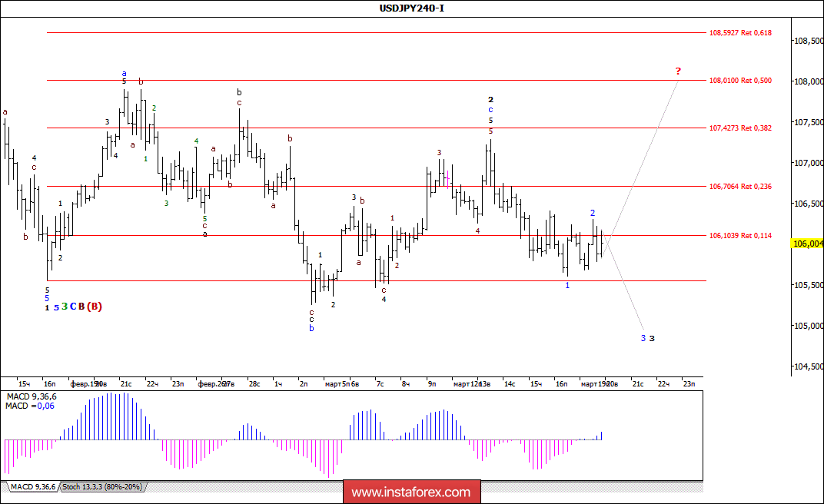The height and width of the screenshot is (504, 824).
Task: Click the red (B) wave label
Action: click(x=94, y=307)
